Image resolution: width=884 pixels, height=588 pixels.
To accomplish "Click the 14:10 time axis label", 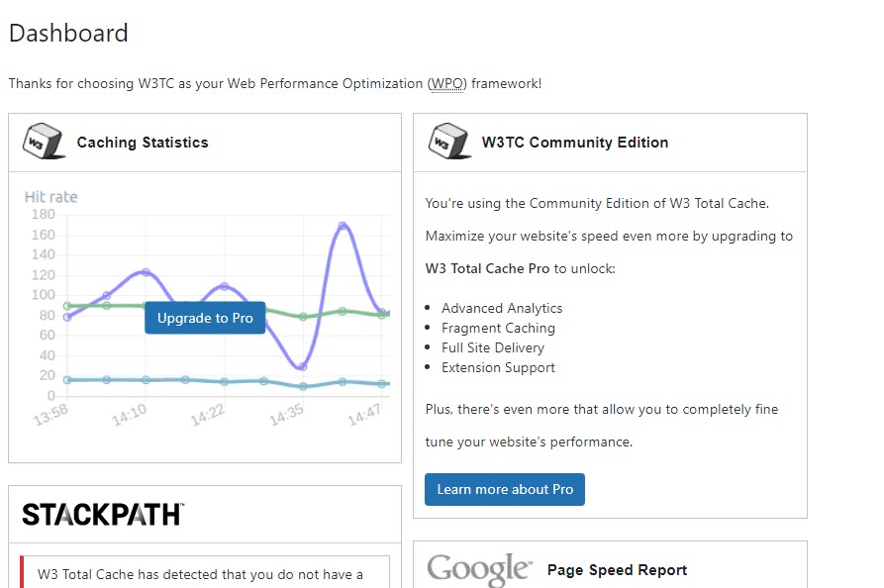I will [x=129, y=415].
